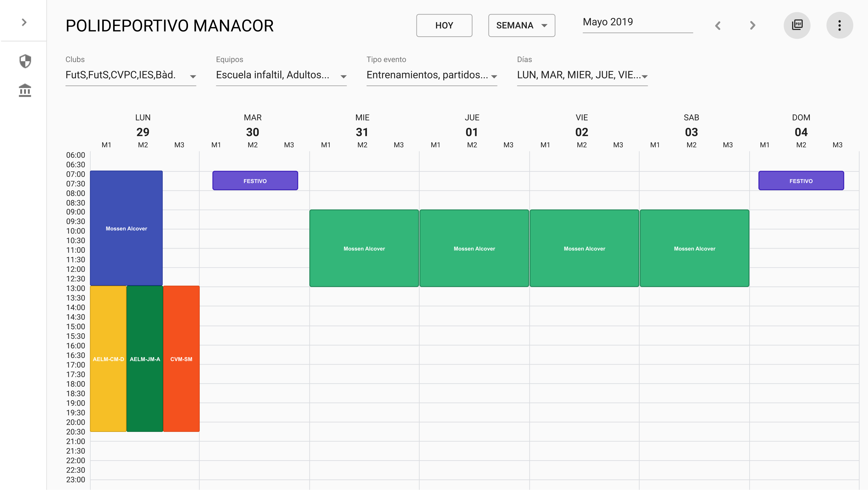Select the blue Mossen Alcover event on Monday
The width and height of the screenshot is (868, 490).
pos(126,228)
